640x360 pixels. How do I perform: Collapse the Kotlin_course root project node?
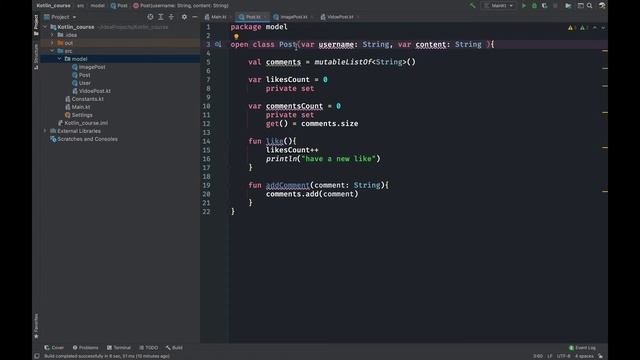[45, 27]
